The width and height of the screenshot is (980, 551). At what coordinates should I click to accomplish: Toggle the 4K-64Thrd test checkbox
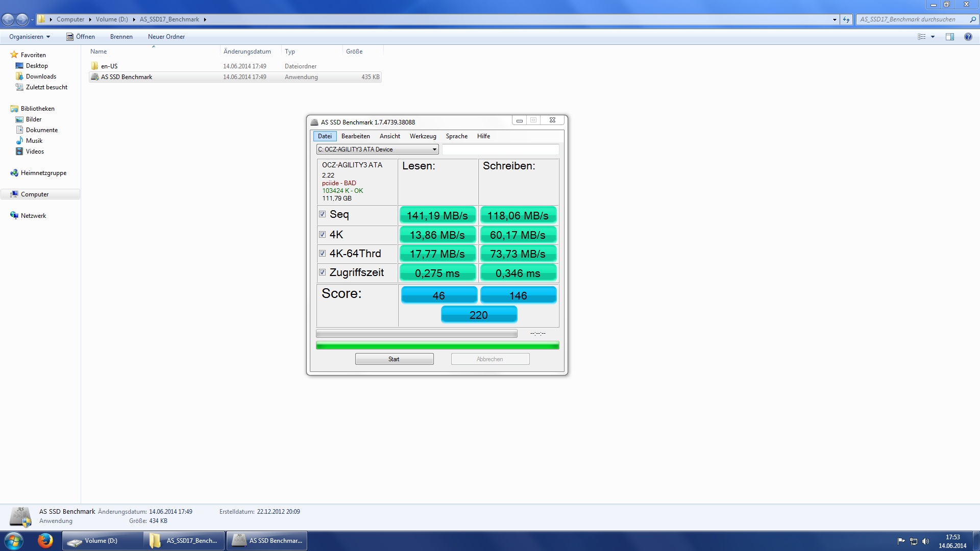pyautogui.click(x=322, y=254)
